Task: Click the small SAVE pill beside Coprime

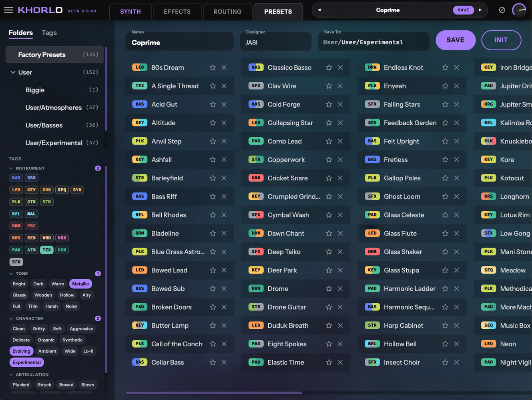Action: 463,10
